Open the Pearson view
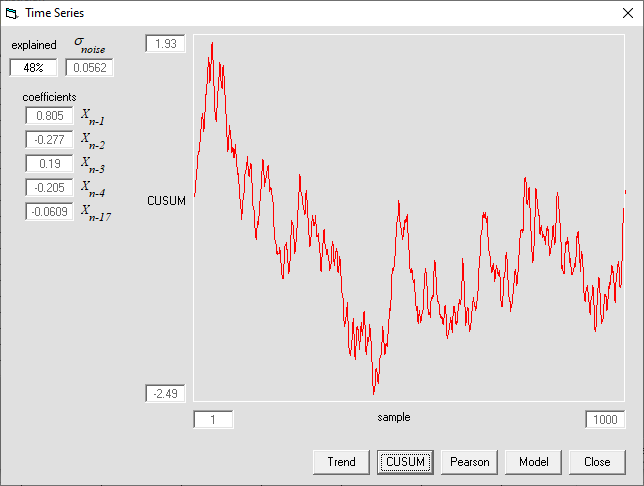The width and height of the screenshot is (644, 486). click(x=469, y=462)
